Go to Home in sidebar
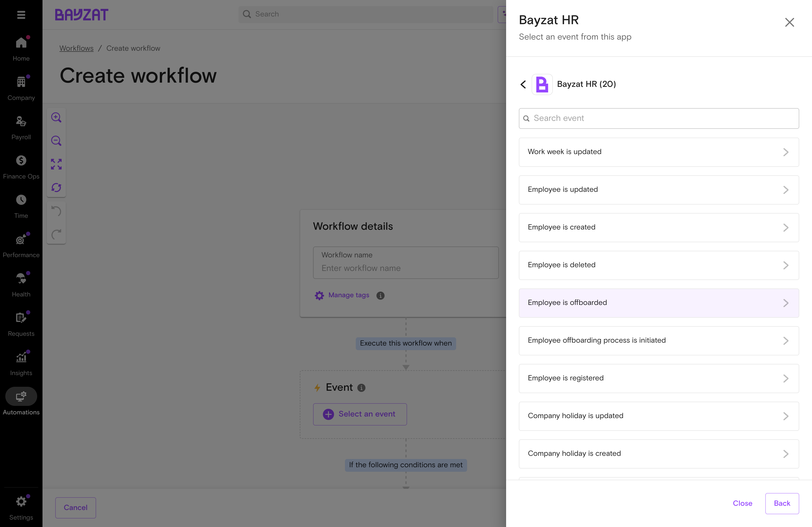 21,48
